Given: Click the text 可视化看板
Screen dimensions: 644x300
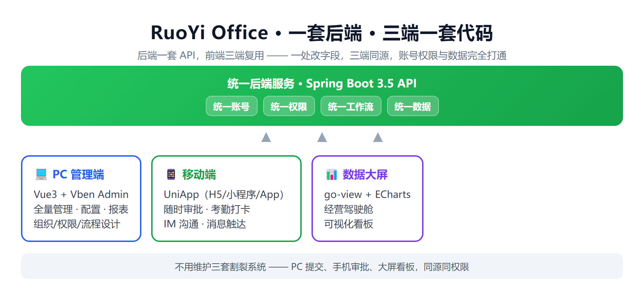Looking at the screenshot, I should [349, 224].
